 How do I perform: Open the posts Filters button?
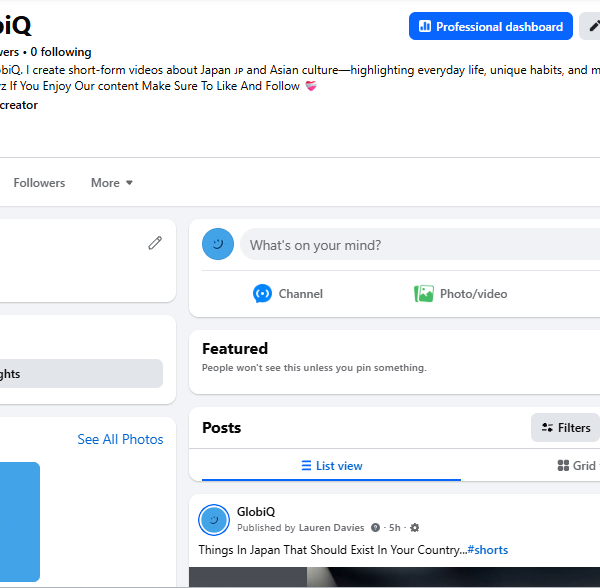565,427
